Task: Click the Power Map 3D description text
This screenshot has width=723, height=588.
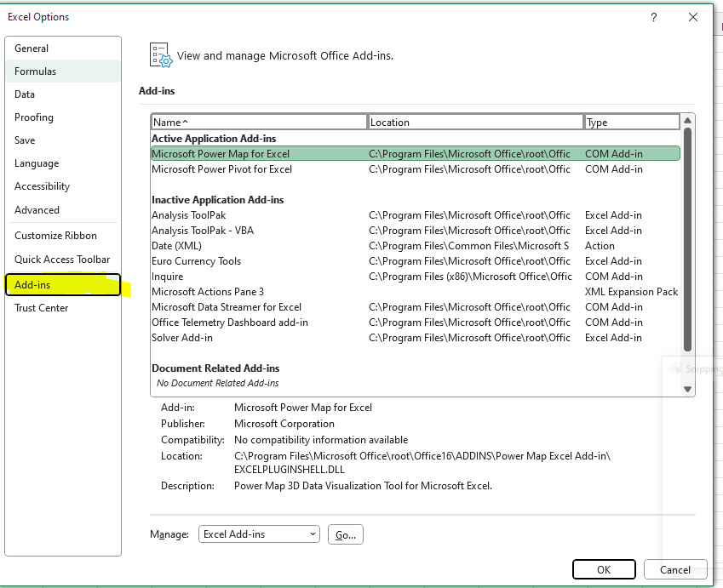Action: [x=363, y=486]
